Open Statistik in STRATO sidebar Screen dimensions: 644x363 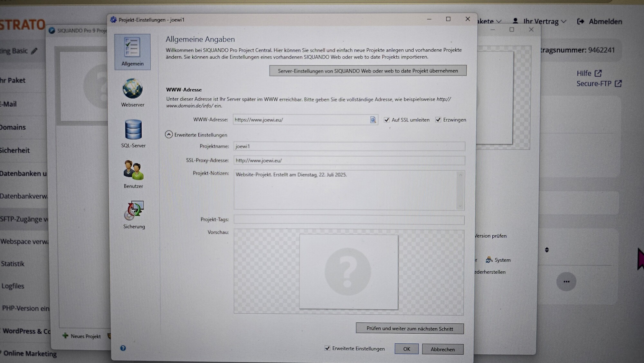click(x=13, y=264)
